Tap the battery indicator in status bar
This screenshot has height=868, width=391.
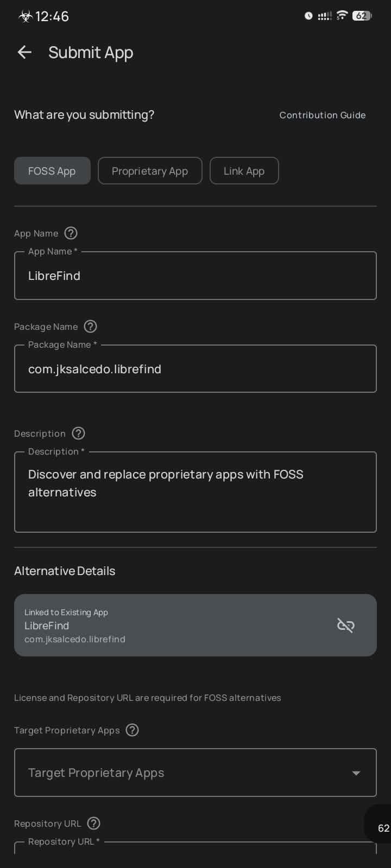tap(362, 16)
